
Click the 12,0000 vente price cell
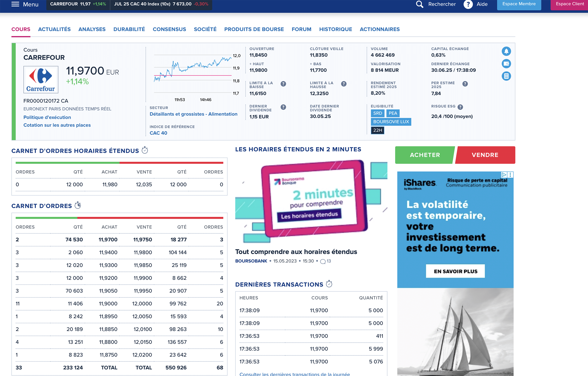point(142,303)
